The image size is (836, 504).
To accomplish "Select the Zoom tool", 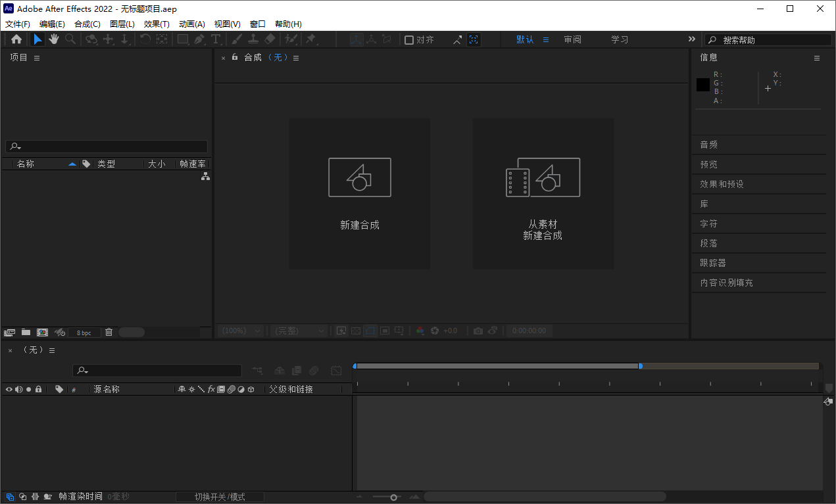I will pyautogui.click(x=68, y=39).
